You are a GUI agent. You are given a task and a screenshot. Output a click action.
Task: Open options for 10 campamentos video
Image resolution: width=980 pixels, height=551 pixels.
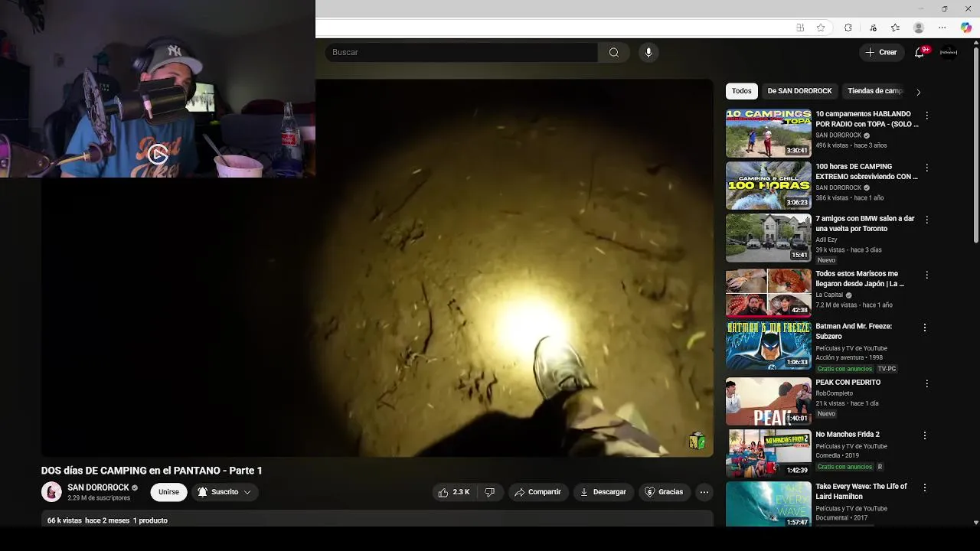(926, 116)
